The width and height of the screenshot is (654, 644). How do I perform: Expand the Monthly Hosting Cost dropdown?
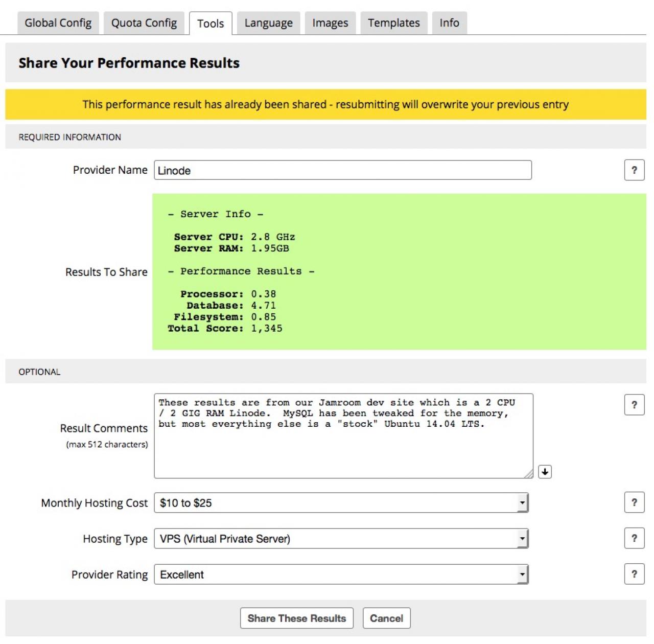522,503
